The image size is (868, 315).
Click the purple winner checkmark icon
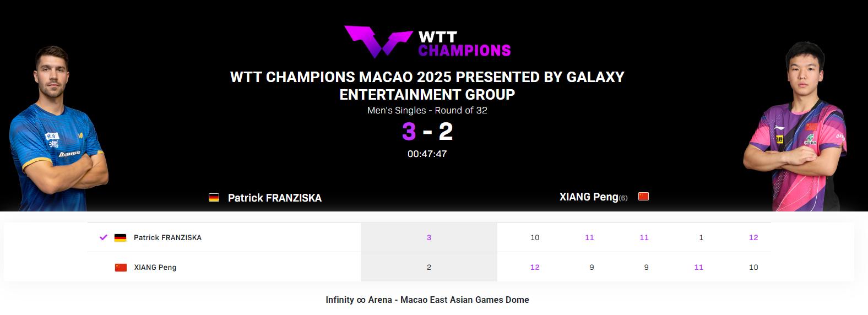click(103, 237)
